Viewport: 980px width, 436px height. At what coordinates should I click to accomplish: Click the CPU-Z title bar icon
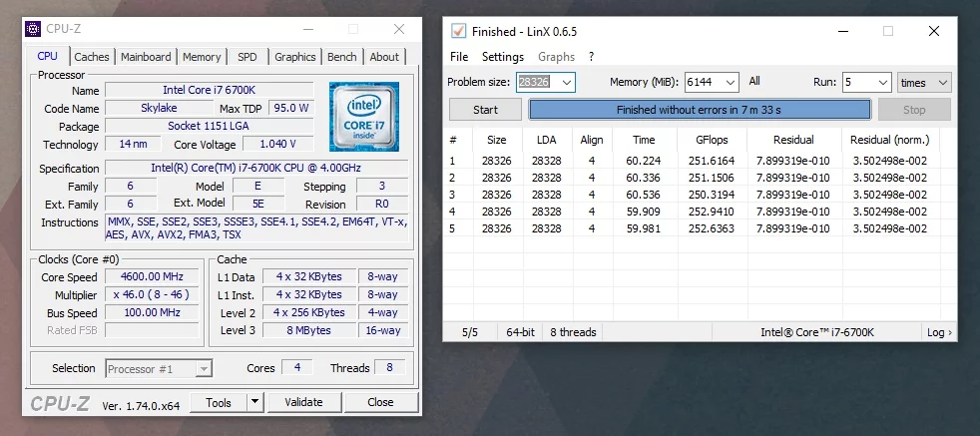tap(32, 29)
